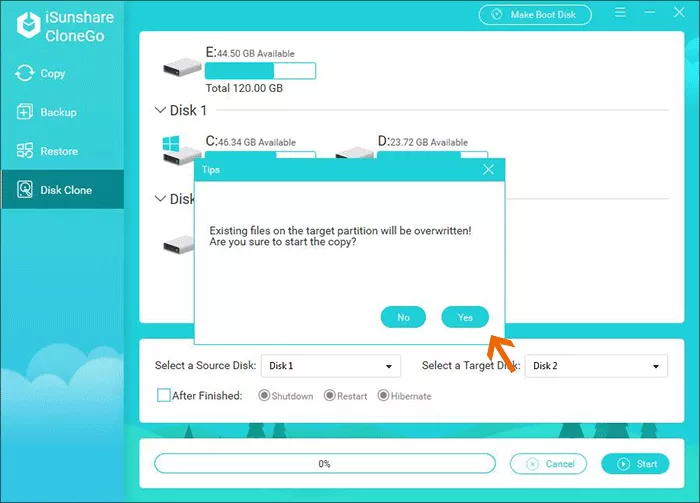Click the Start button
700x503 pixels.
coord(635,464)
